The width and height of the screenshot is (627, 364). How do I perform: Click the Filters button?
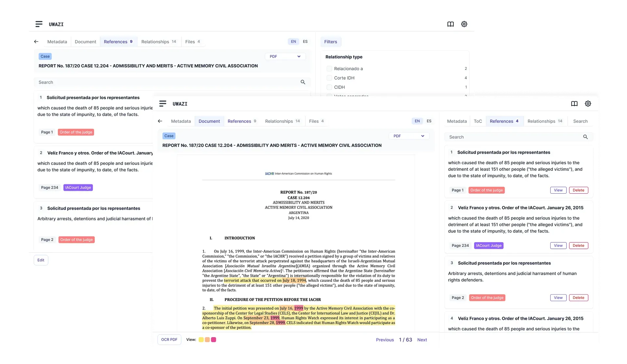(331, 42)
